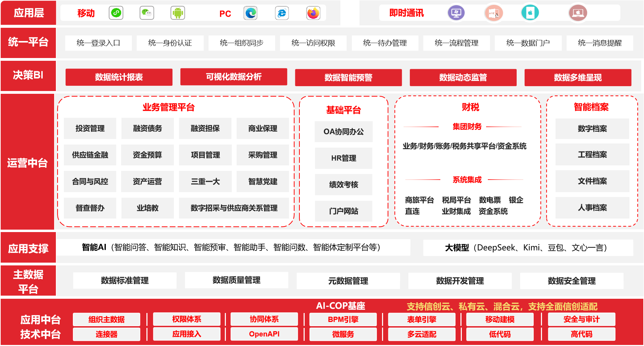This screenshot has height=346, width=644.
Task: Select the 数据统计报表 red button
Action: coord(119,77)
